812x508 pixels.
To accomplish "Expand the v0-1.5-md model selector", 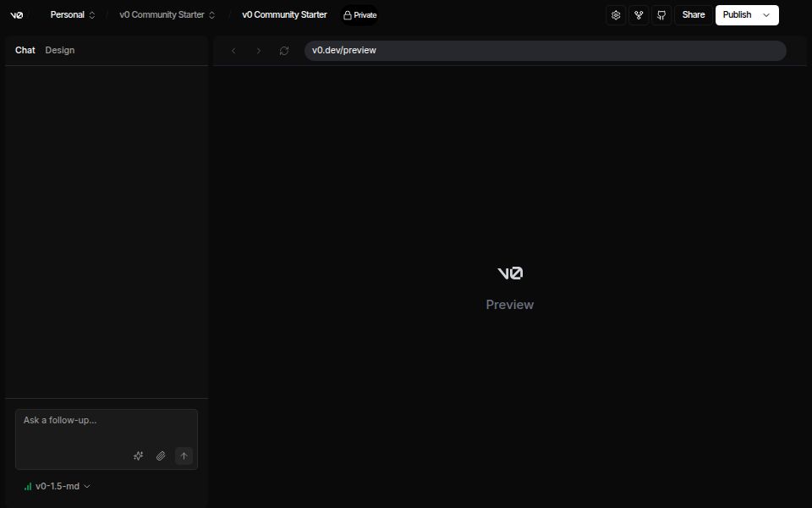I will pyautogui.click(x=58, y=487).
